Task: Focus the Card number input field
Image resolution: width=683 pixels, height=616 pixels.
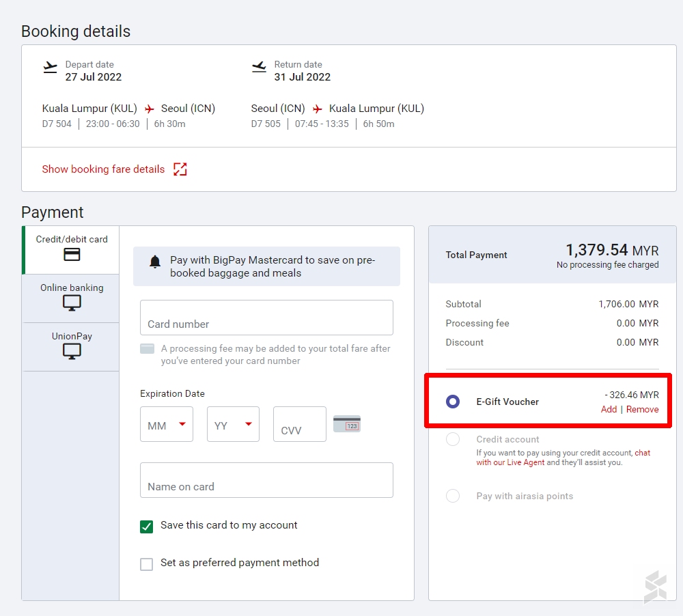Action: tap(266, 318)
